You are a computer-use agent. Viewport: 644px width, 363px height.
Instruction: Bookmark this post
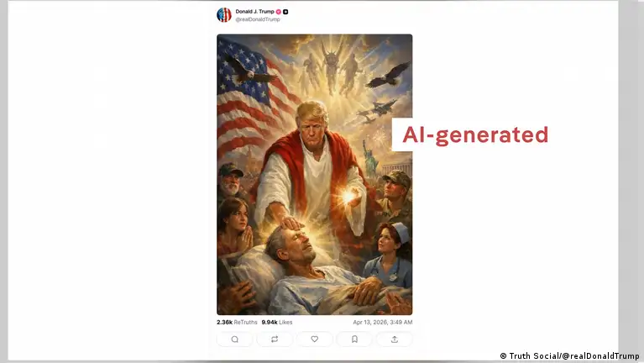354,339
